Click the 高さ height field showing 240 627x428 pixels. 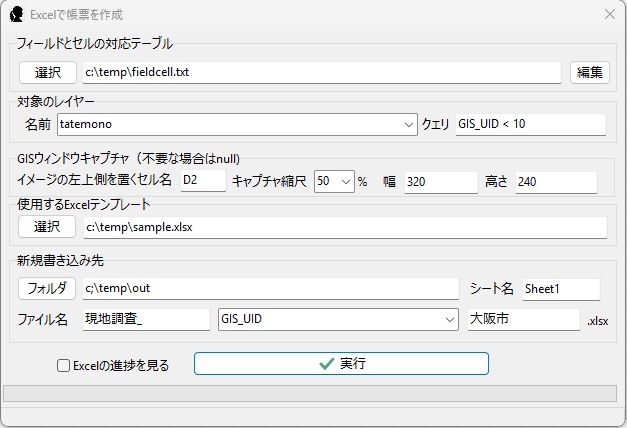pyautogui.click(x=556, y=181)
